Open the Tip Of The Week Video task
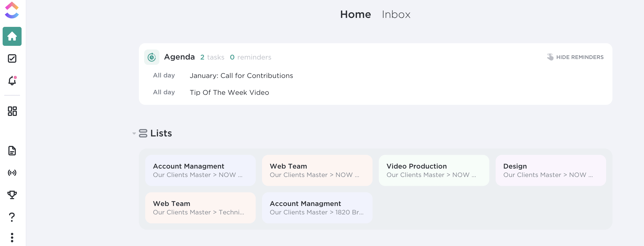Screen dimensions: 644x246 coord(229,92)
